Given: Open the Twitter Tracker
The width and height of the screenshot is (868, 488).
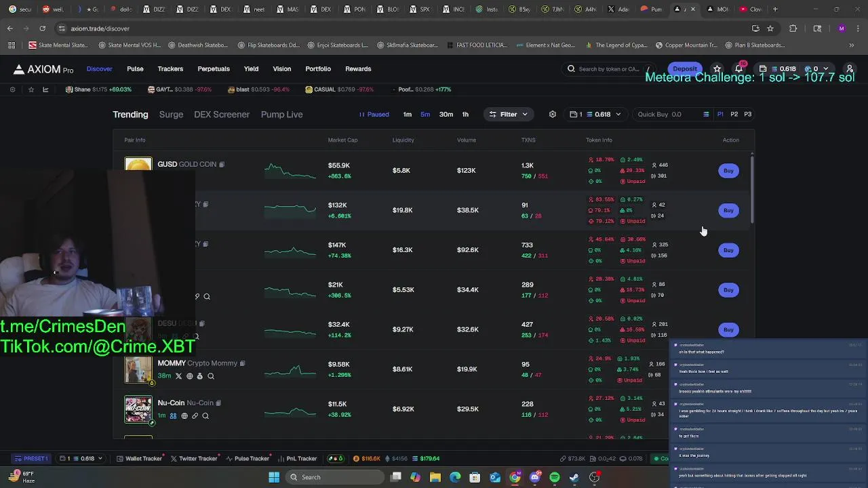Looking at the screenshot, I should [x=193, y=459].
